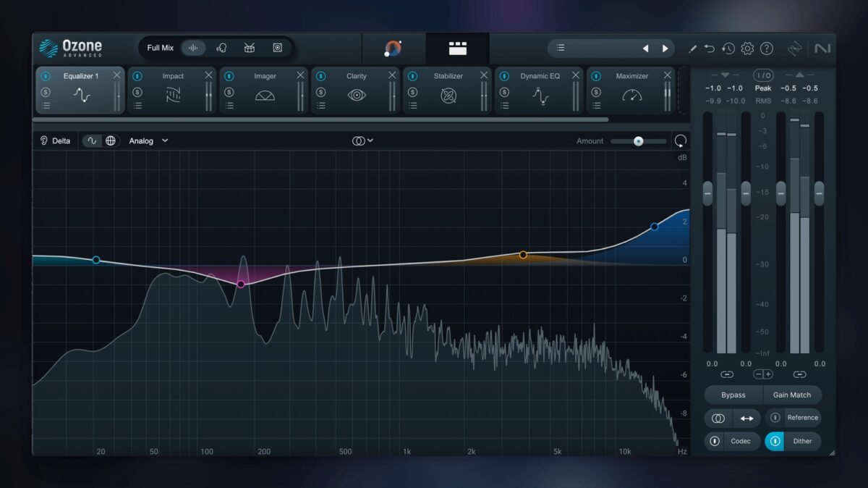Select the vocal focus head icon
Screen dimensions: 868x488
coord(221,48)
